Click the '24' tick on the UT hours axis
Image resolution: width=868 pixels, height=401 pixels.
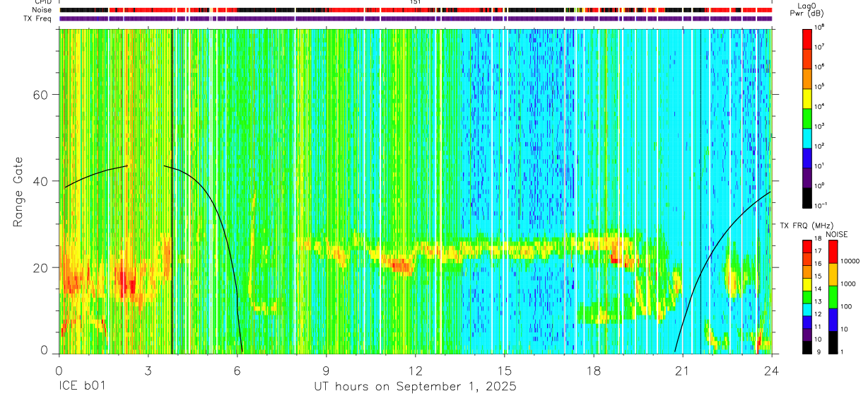click(x=772, y=371)
